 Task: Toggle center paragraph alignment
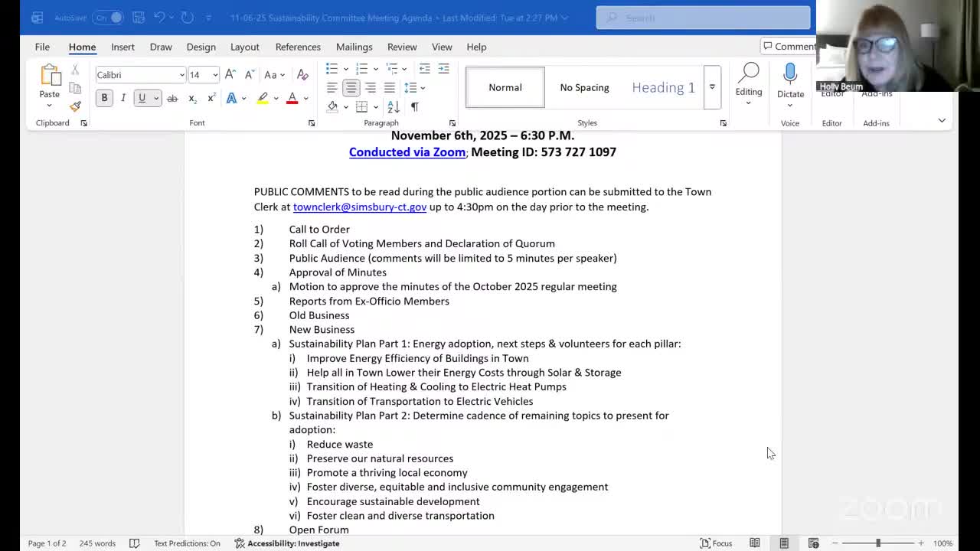351,87
